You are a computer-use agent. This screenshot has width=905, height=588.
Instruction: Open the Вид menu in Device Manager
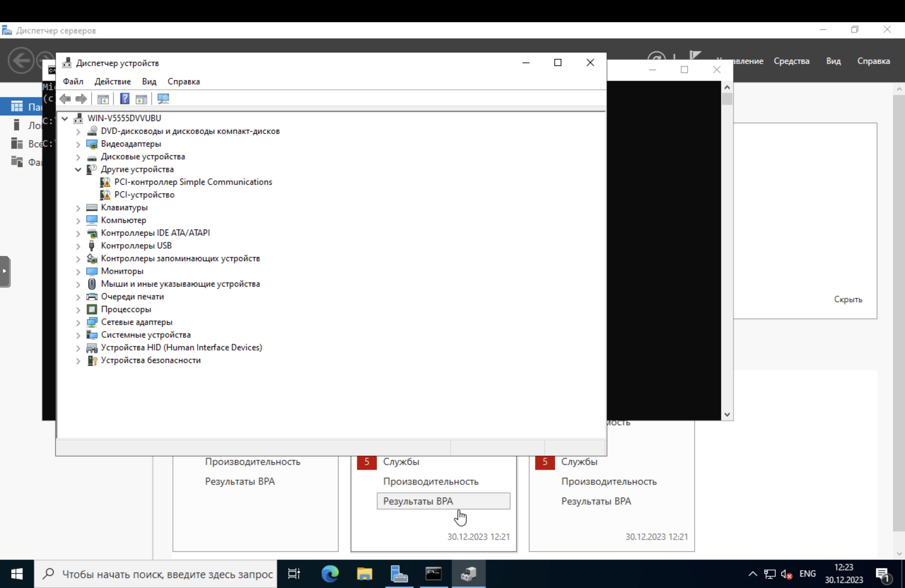coord(149,81)
